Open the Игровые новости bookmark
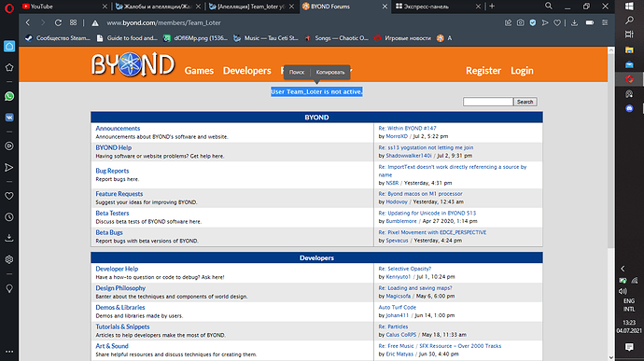The height and width of the screenshot is (361, 644). (x=402, y=38)
